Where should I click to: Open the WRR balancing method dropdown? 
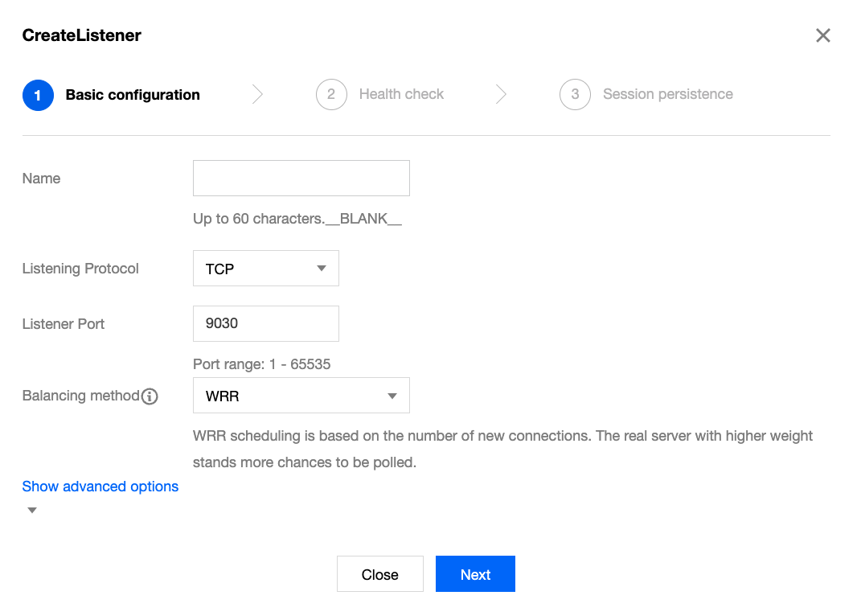(x=301, y=396)
